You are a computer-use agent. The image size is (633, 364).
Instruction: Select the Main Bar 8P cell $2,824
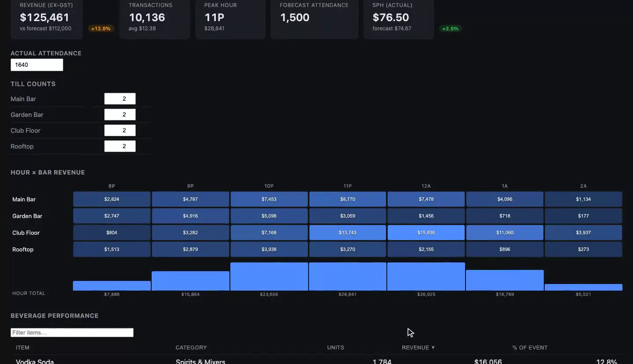coord(112,199)
